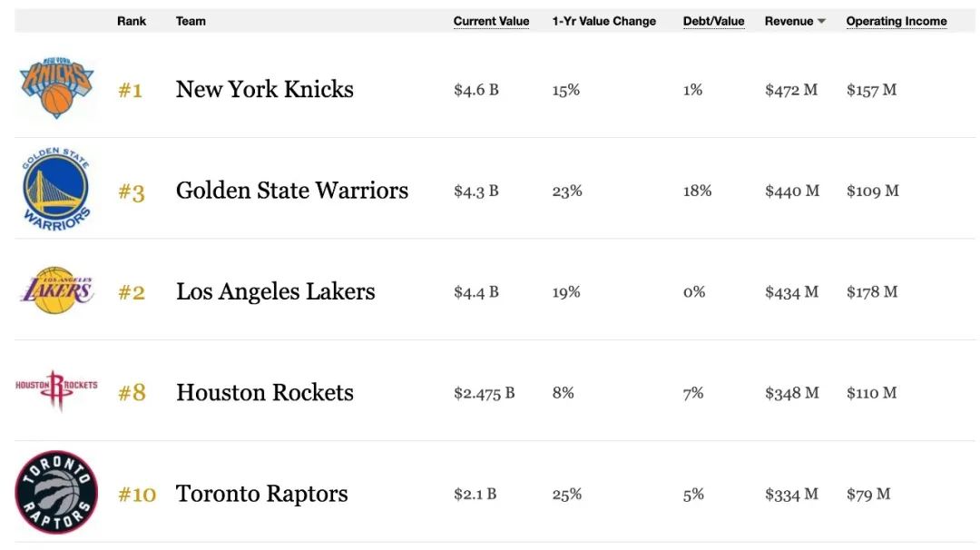Viewport: 980px width, 550px height.
Task: Sort by the Revenue column arrow
Action: (821, 22)
